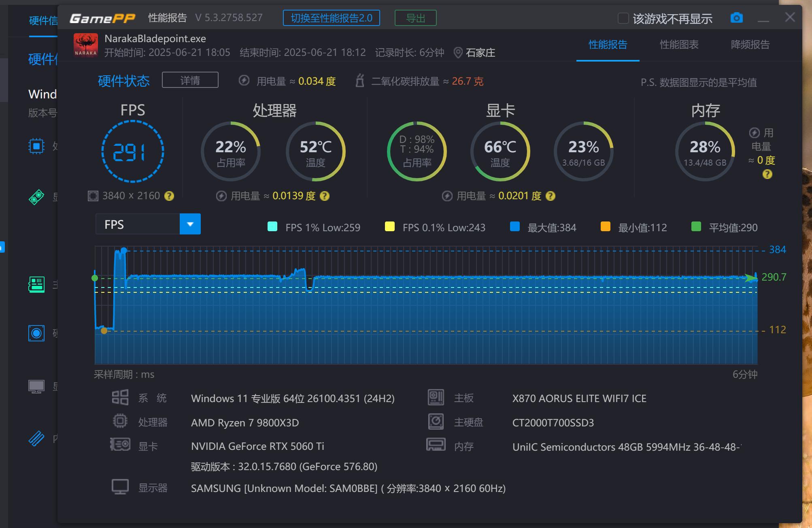Click the FPS 0.1% Low yellow swatch

pos(389,226)
